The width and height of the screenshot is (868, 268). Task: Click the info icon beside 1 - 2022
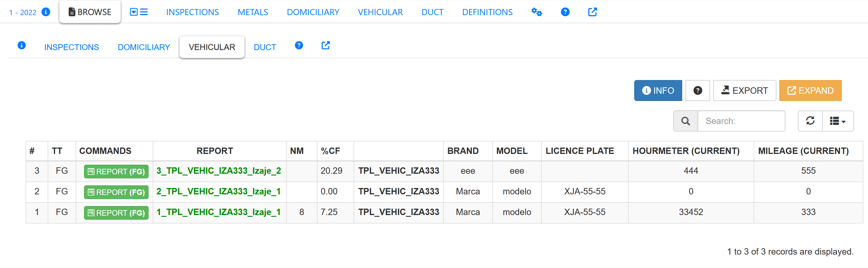(46, 12)
